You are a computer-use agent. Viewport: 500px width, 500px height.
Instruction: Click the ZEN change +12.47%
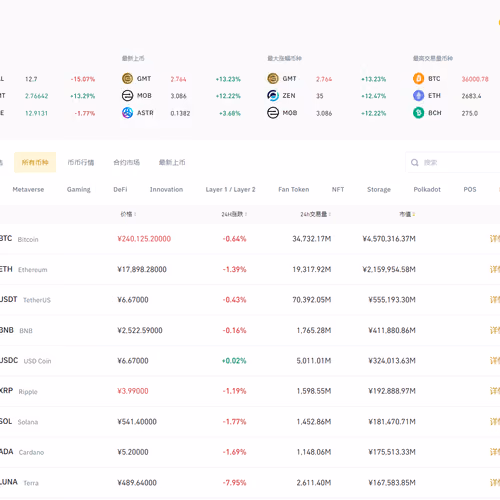374,96
